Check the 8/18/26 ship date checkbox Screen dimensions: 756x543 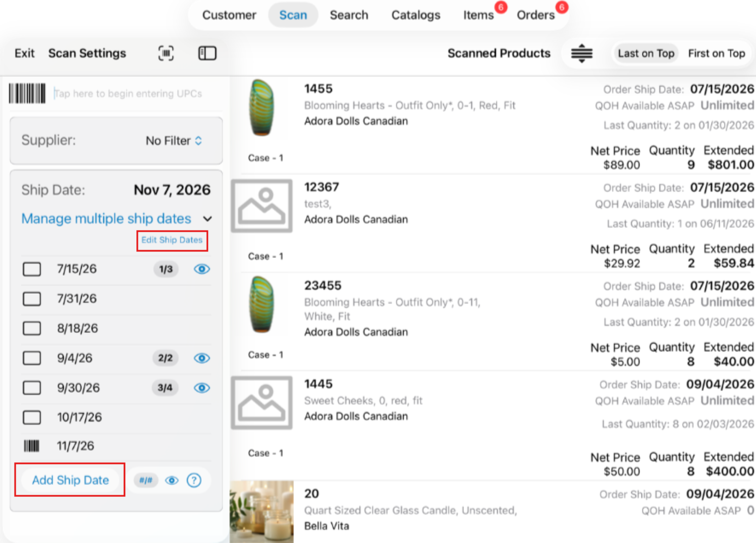pyautogui.click(x=32, y=328)
